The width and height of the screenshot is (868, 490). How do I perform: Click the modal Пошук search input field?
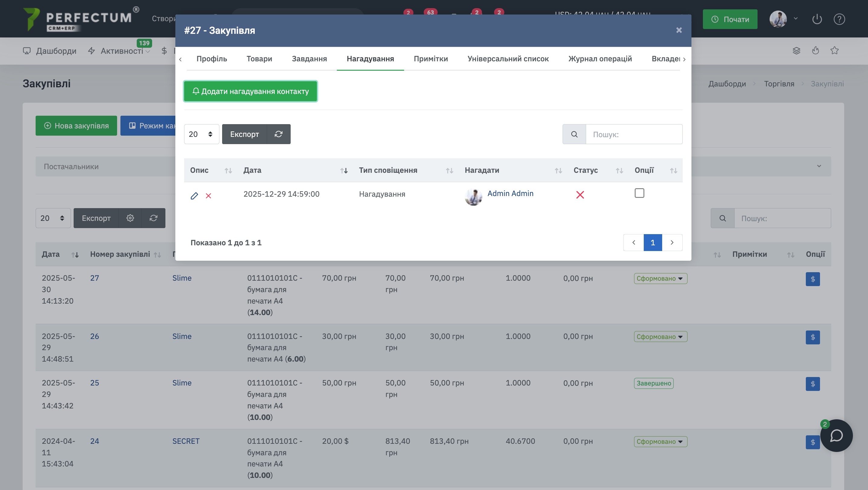pyautogui.click(x=634, y=134)
